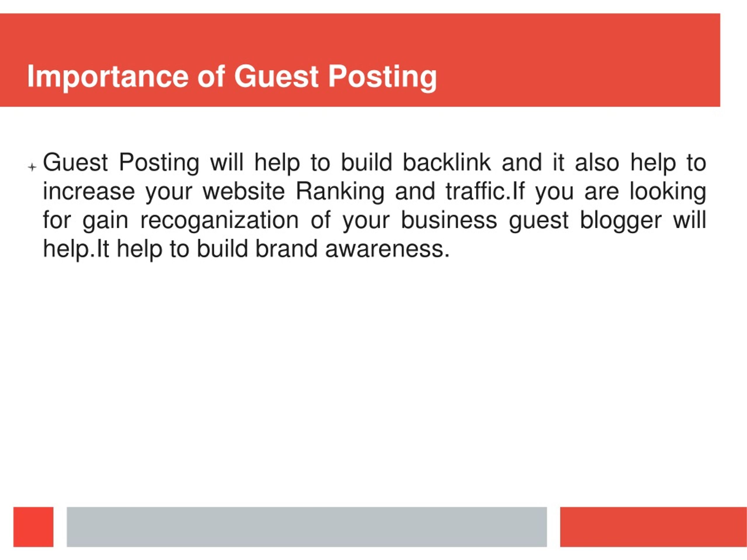Click the word 'brand' in the last line
The height and width of the screenshot is (560, 747).
click(286, 249)
